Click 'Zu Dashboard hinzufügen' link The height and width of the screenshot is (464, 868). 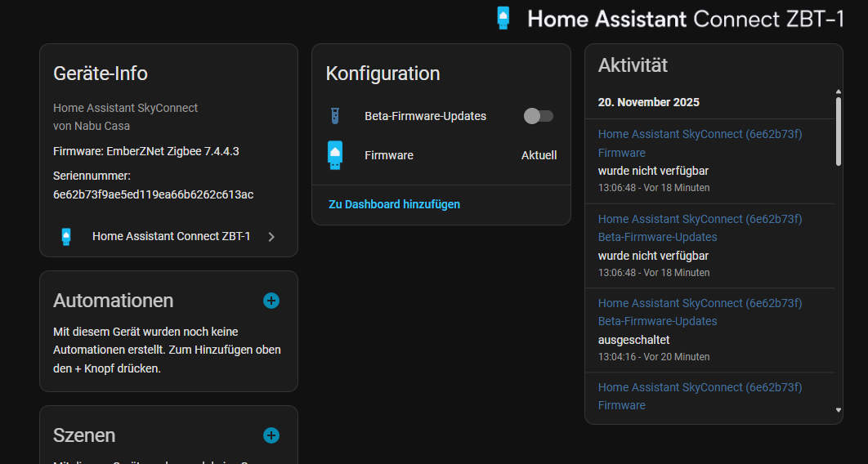[394, 204]
